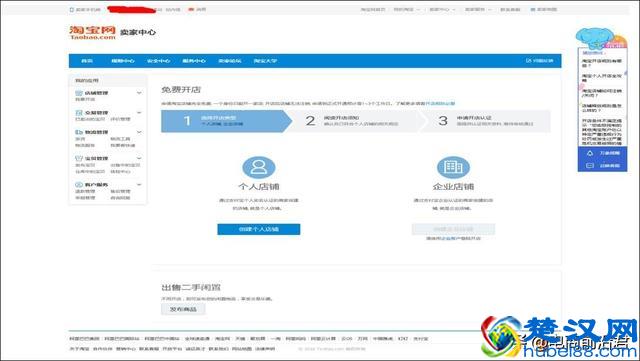Open 规则中心 in the blue nav bar
This screenshot has height=361, width=640.
(123, 61)
